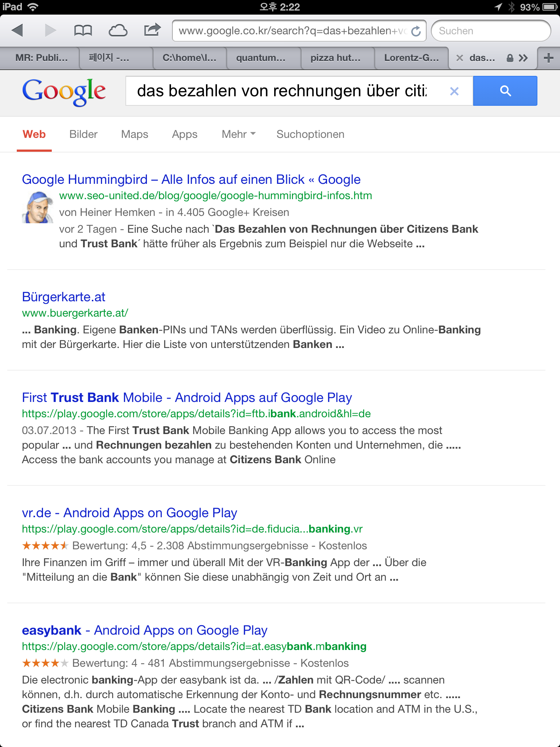This screenshot has height=747, width=560.
Task: Open a new tab with plus
Action: click(x=548, y=58)
